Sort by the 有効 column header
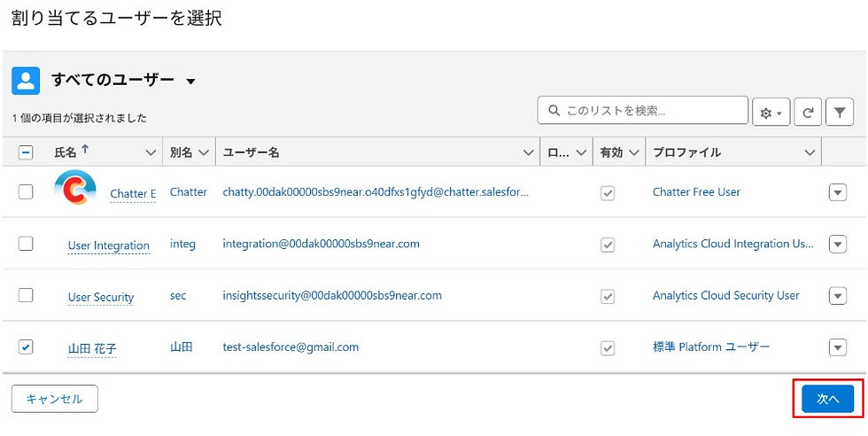 coord(611,152)
